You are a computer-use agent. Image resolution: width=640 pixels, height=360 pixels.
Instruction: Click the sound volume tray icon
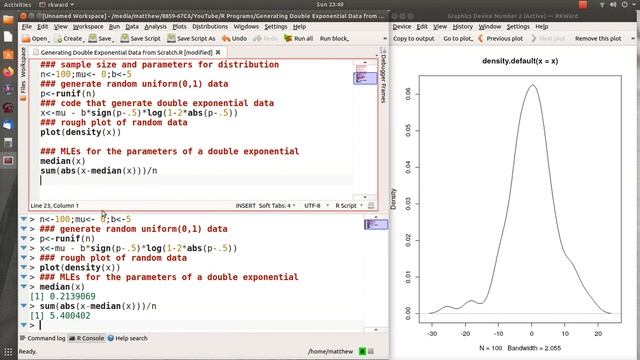pos(613,4)
